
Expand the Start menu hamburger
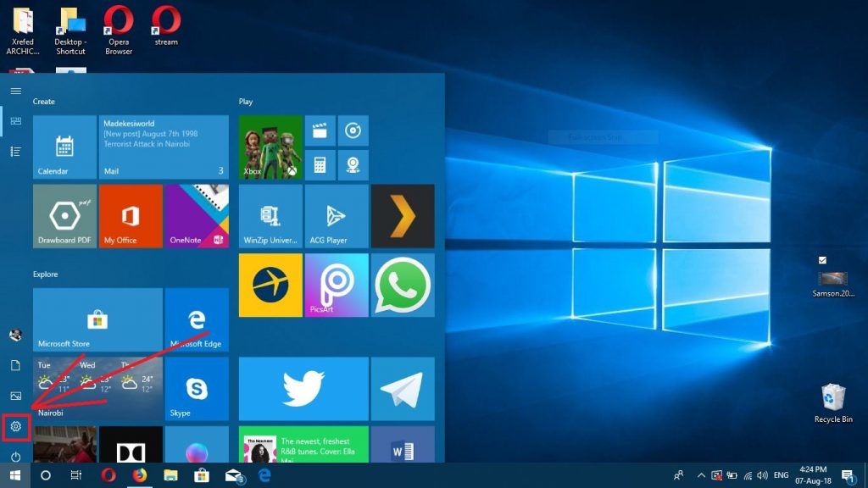(15, 91)
